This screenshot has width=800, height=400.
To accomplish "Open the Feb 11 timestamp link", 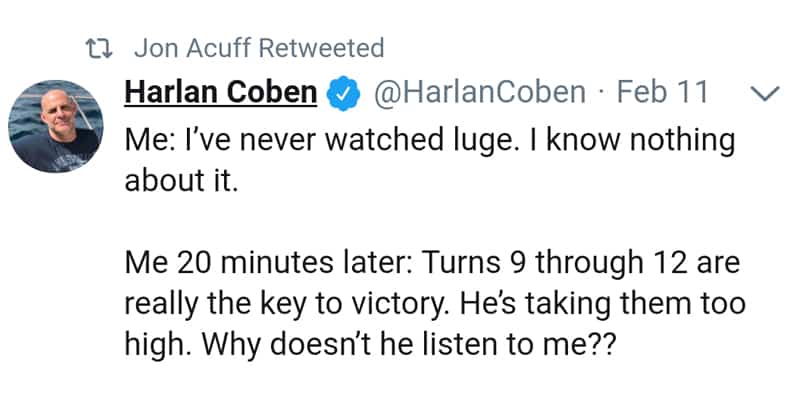I will pyautogui.click(x=663, y=94).
